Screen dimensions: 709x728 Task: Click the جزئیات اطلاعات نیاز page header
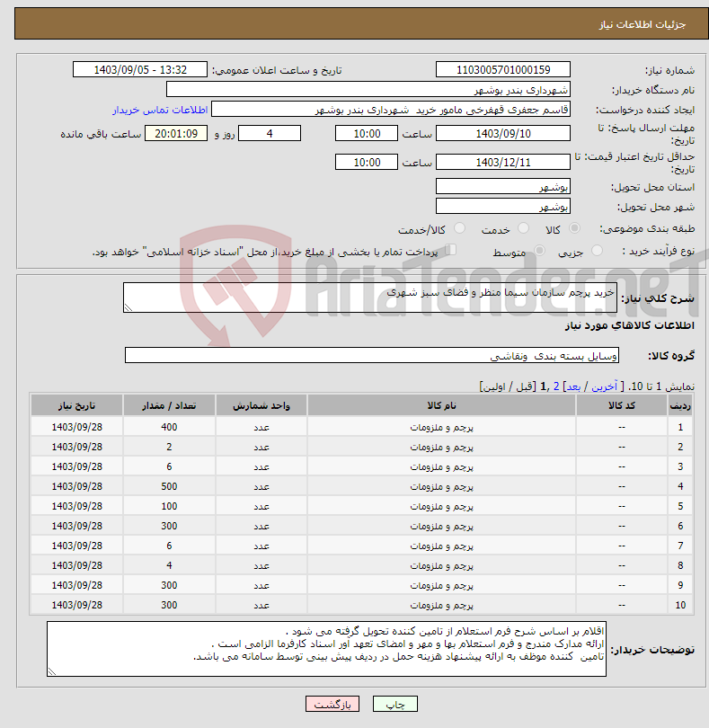point(643,24)
